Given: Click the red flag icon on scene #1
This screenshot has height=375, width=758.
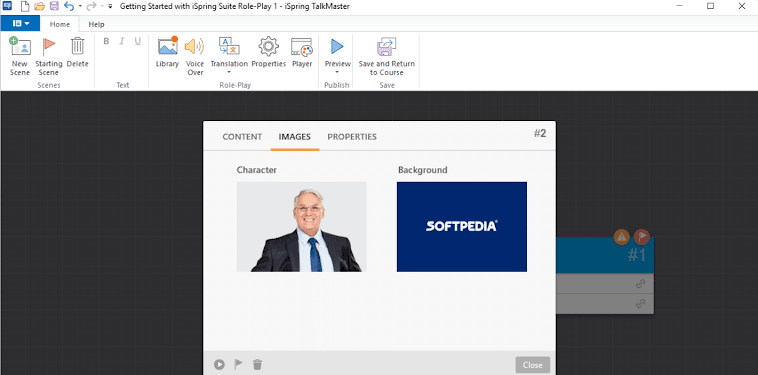Looking at the screenshot, I should pyautogui.click(x=641, y=237).
